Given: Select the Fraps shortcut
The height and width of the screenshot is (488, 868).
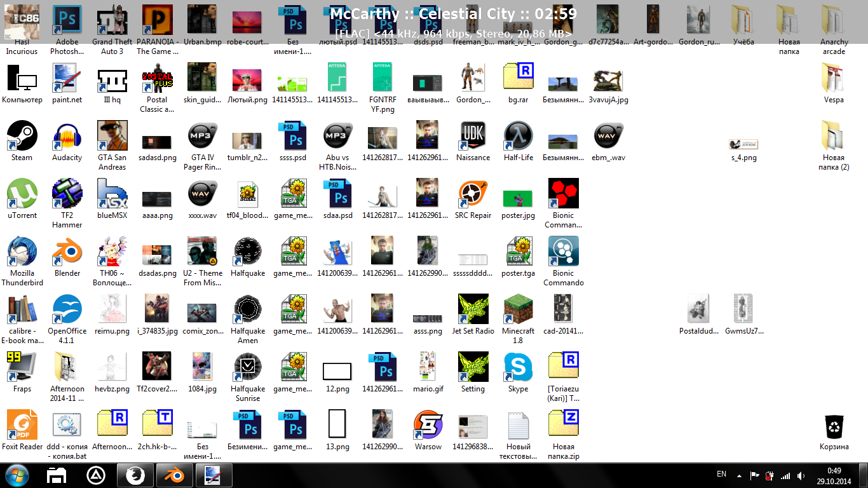Looking at the screenshot, I should [22, 368].
